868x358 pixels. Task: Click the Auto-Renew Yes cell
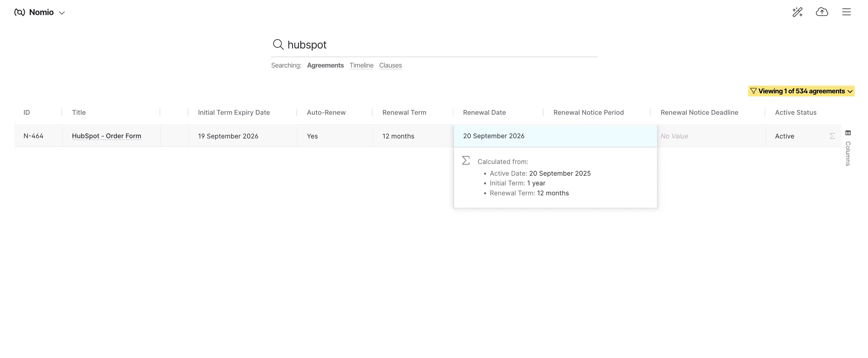click(335, 136)
